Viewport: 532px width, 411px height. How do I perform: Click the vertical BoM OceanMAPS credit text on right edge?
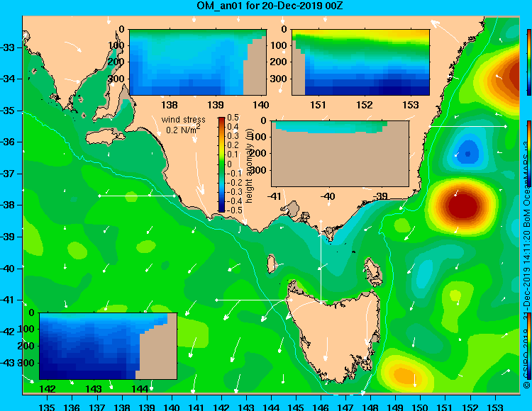[526, 264]
